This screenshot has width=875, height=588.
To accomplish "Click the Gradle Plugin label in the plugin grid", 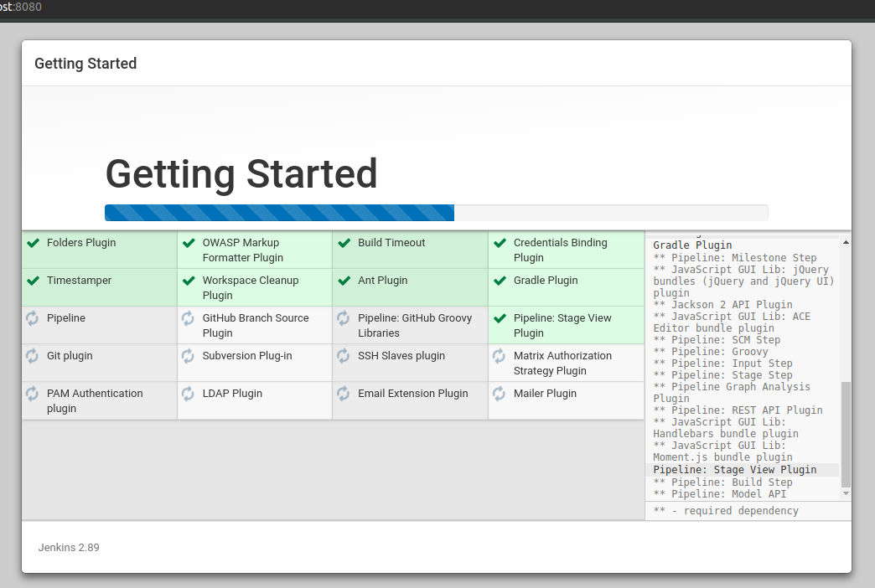I will 546,281.
